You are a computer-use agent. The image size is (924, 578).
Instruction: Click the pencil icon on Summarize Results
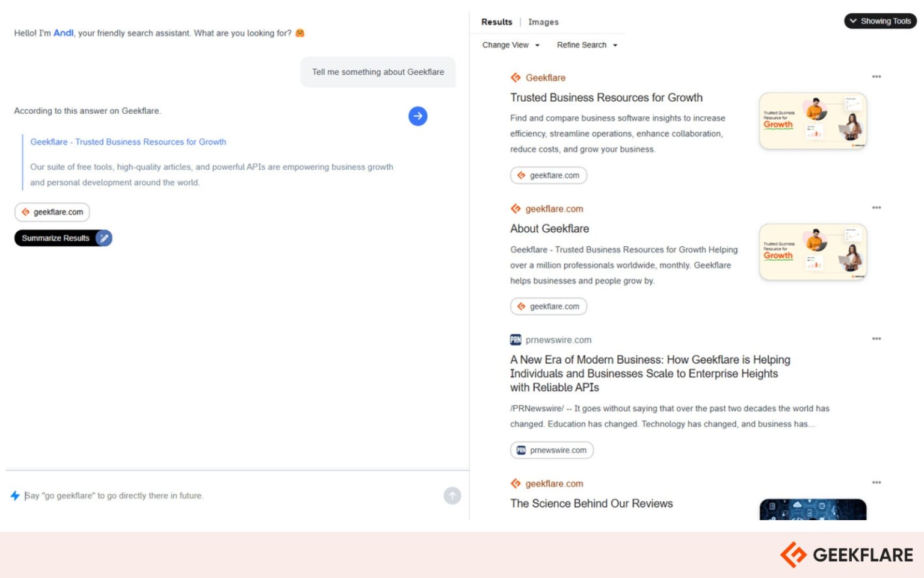[x=103, y=238]
